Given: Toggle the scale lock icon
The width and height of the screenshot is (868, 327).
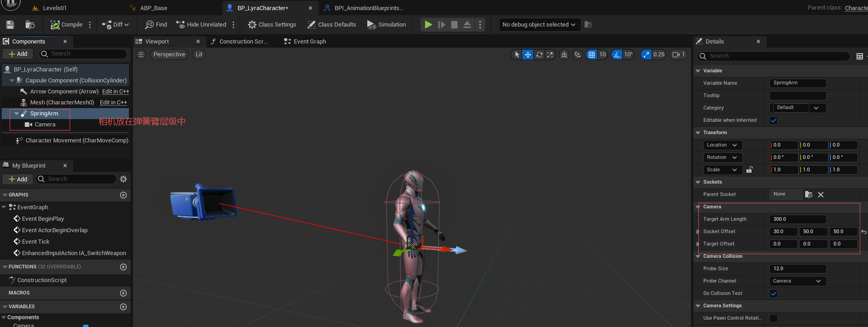Looking at the screenshot, I should pos(750,169).
